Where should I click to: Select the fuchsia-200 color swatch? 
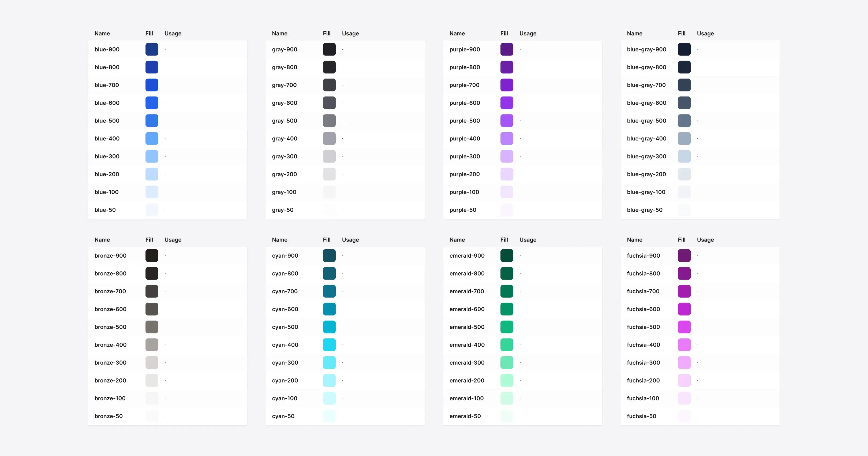[684, 380]
